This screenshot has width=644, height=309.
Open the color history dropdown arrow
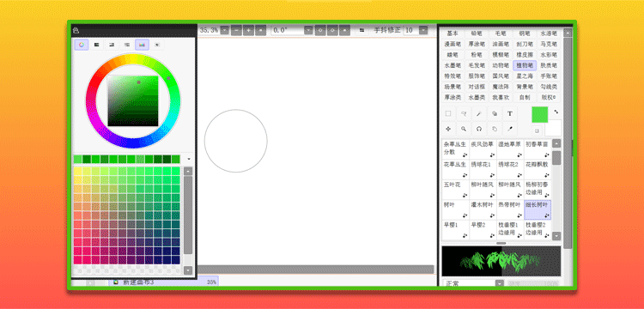point(189,159)
